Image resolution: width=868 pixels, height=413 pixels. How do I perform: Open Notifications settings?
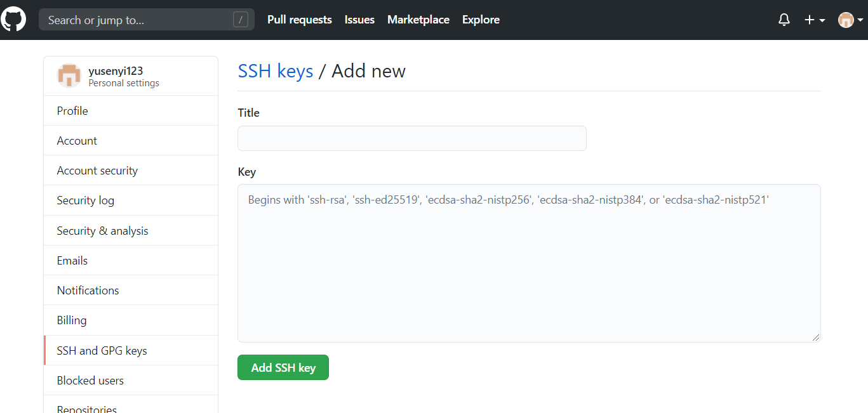131,290
